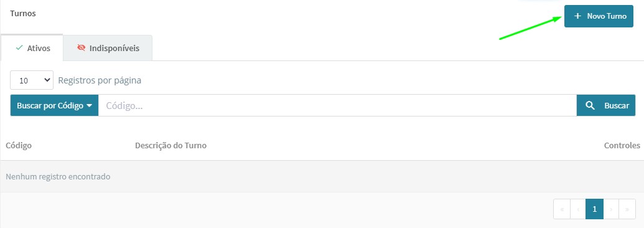This screenshot has width=644, height=228.
Task: Go to the first page with double-left arrow
Action: tap(562, 209)
